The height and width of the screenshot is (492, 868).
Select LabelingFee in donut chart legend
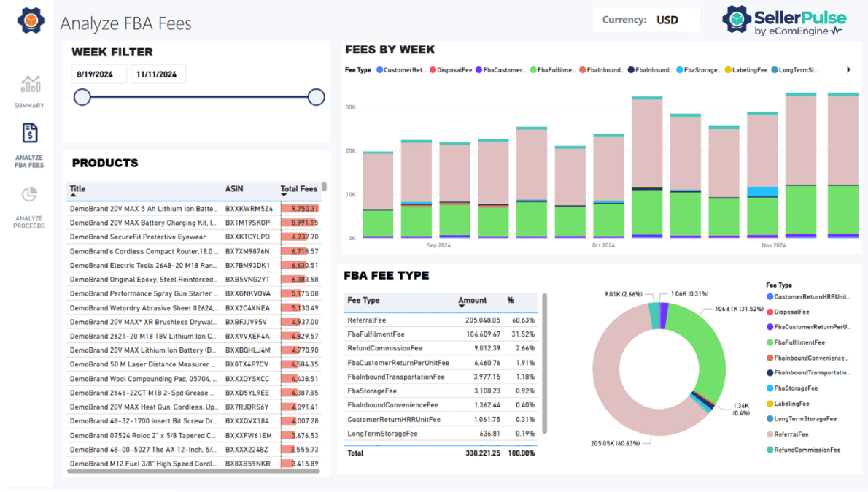[x=788, y=404]
